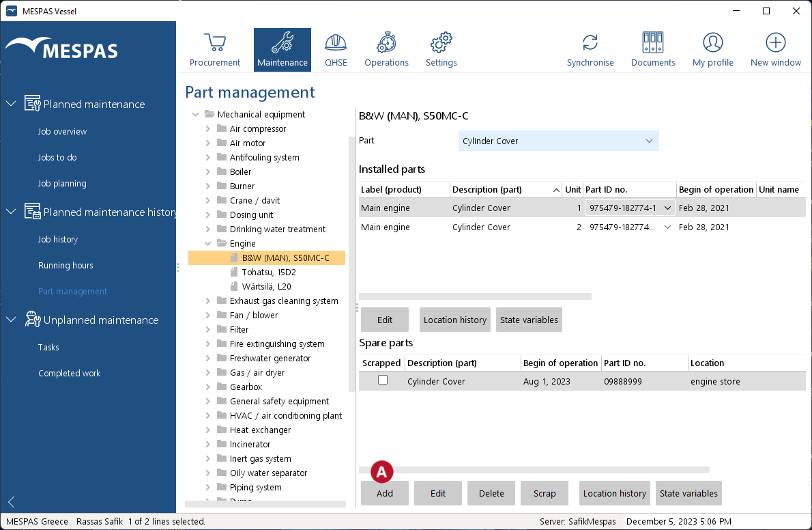Open Job overview page
812x530 pixels.
coord(62,131)
